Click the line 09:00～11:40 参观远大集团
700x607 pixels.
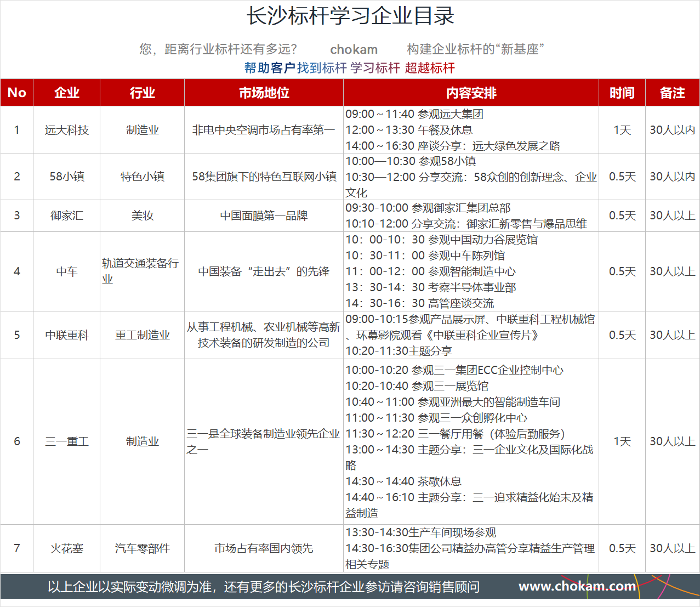(x=414, y=114)
